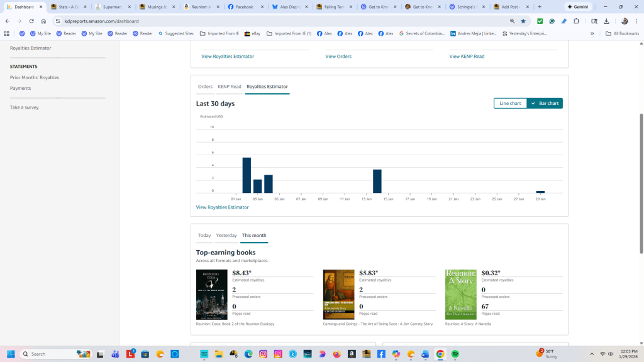Open Instagram from the taskbar
Viewport: 644px width, 362px height.
(x=278, y=355)
